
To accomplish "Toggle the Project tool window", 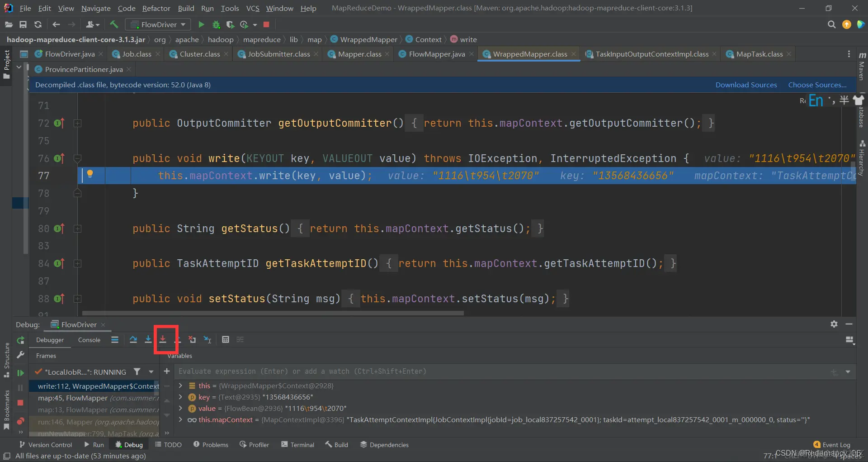I will tap(6, 64).
